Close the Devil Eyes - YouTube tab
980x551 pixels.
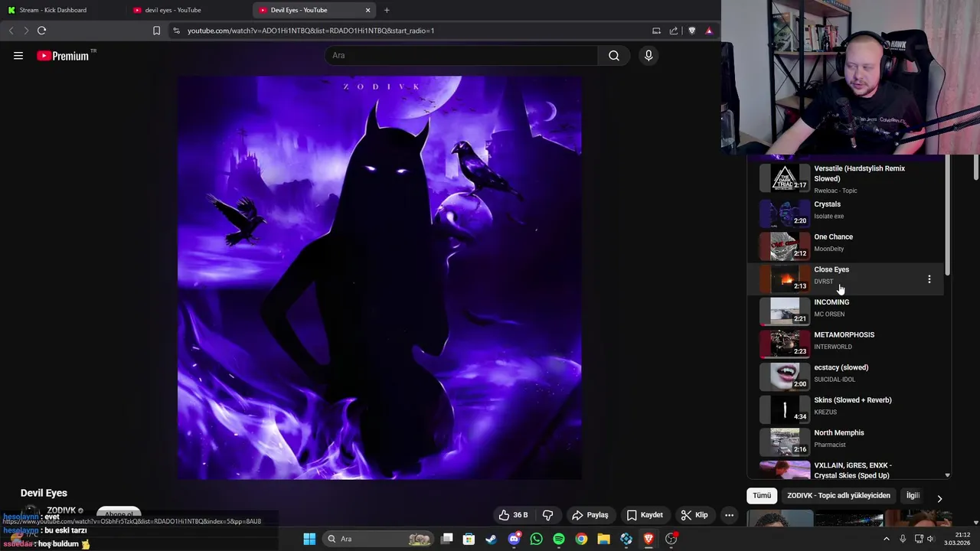(x=367, y=10)
